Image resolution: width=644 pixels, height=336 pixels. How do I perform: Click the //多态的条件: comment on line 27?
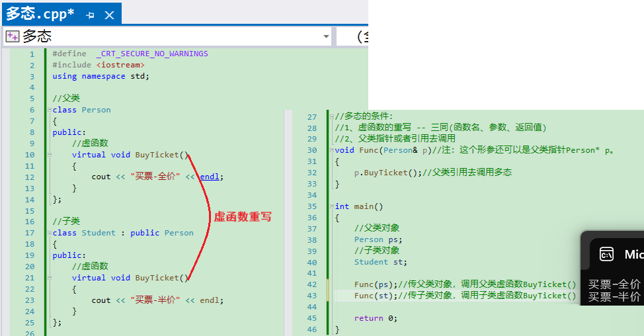(364, 116)
